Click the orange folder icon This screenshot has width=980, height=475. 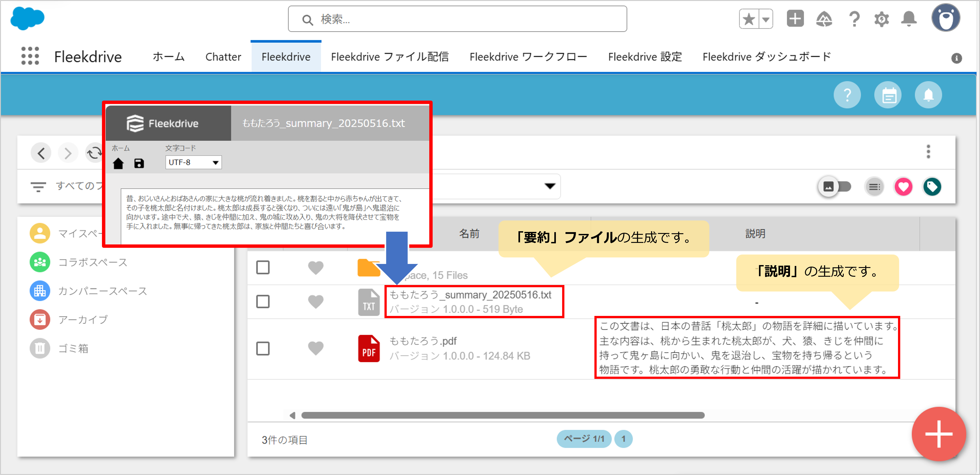click(x=368, y=268)
